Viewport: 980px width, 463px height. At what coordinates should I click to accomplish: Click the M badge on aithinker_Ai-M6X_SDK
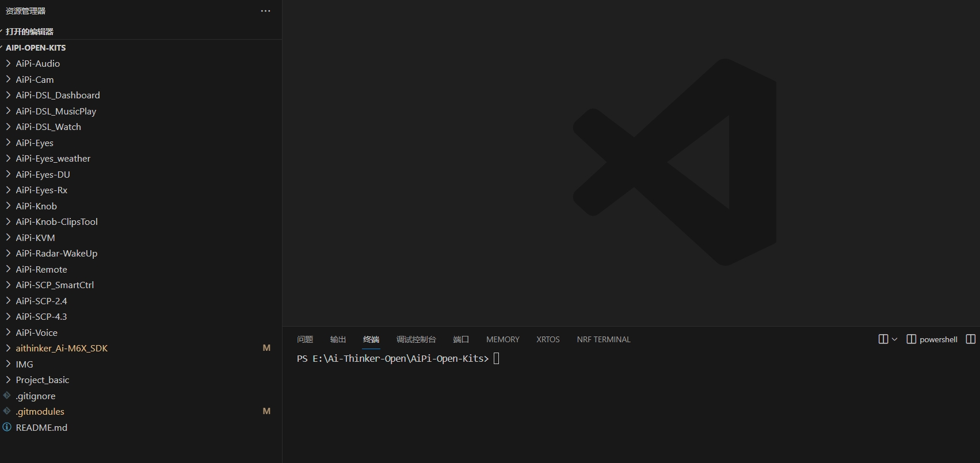[266, 348]
